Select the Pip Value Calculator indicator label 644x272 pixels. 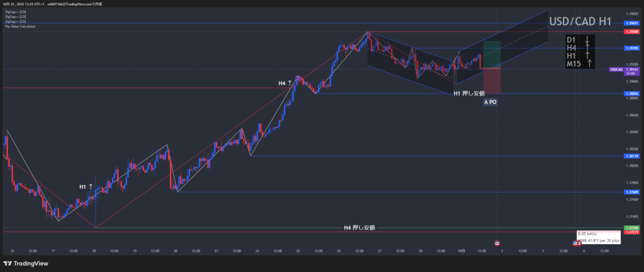tap(20, 26)
